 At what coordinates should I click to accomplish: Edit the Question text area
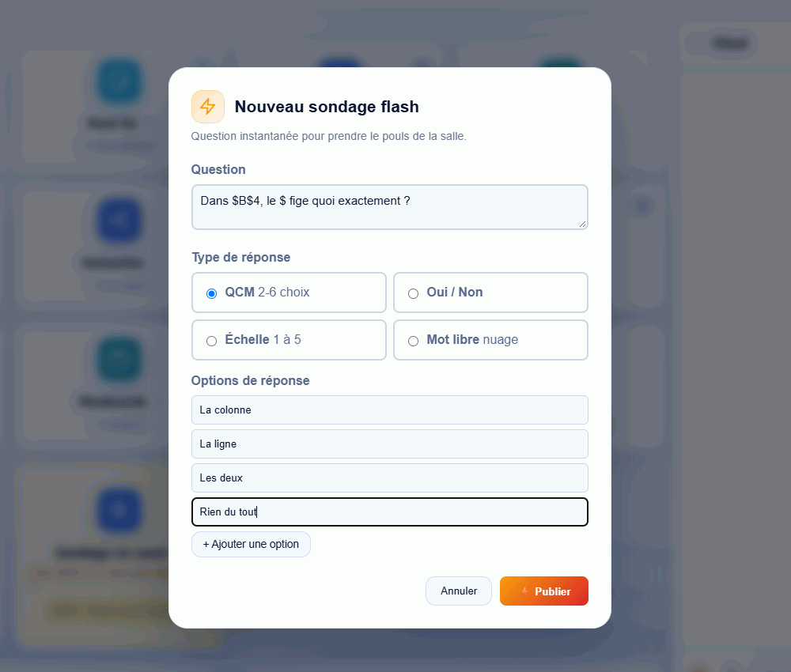(389, 207)
